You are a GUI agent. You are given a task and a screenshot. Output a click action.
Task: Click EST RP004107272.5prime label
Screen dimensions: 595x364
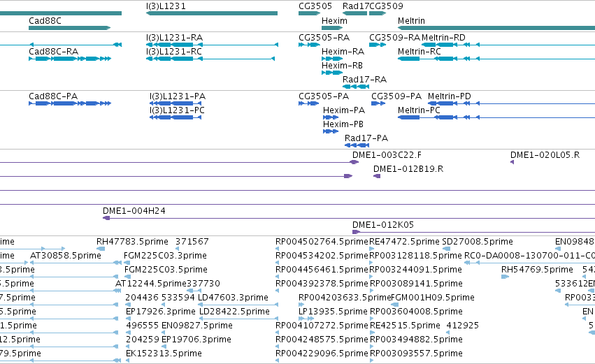(x=322, y=326)
